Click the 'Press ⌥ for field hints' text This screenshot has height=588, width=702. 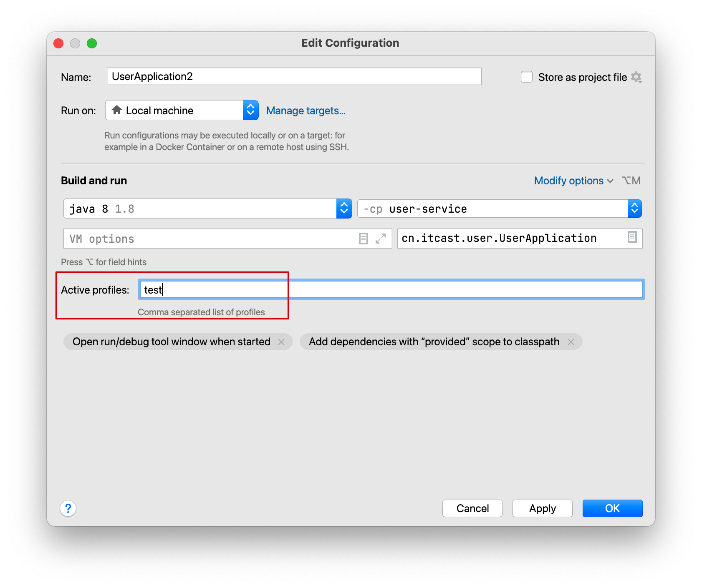coord(104,262)
